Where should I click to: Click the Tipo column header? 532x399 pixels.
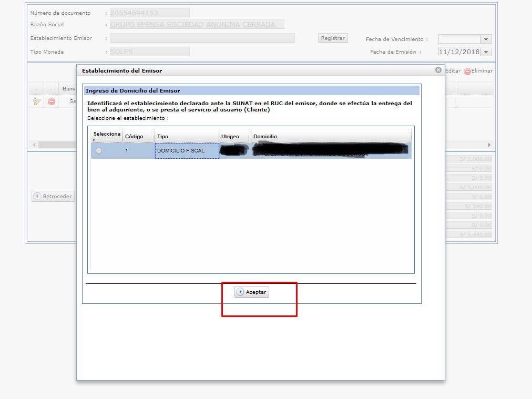pos(187,136)
